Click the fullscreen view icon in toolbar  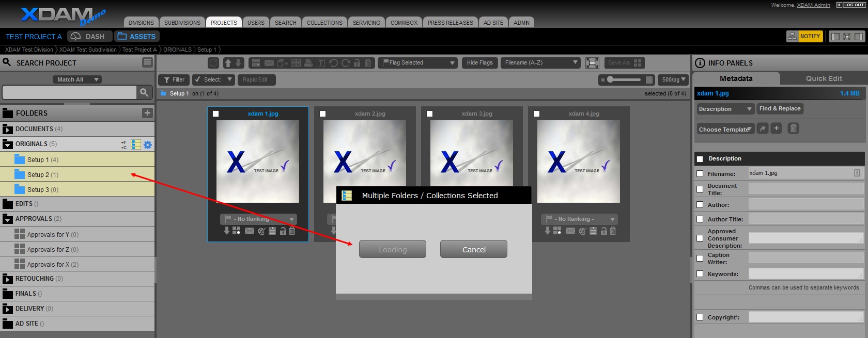(593, 63)
